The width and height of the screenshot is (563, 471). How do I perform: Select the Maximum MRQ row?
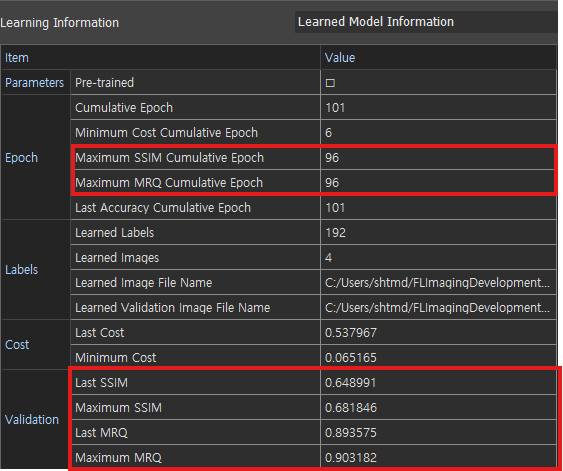click(x=313, y=458)
